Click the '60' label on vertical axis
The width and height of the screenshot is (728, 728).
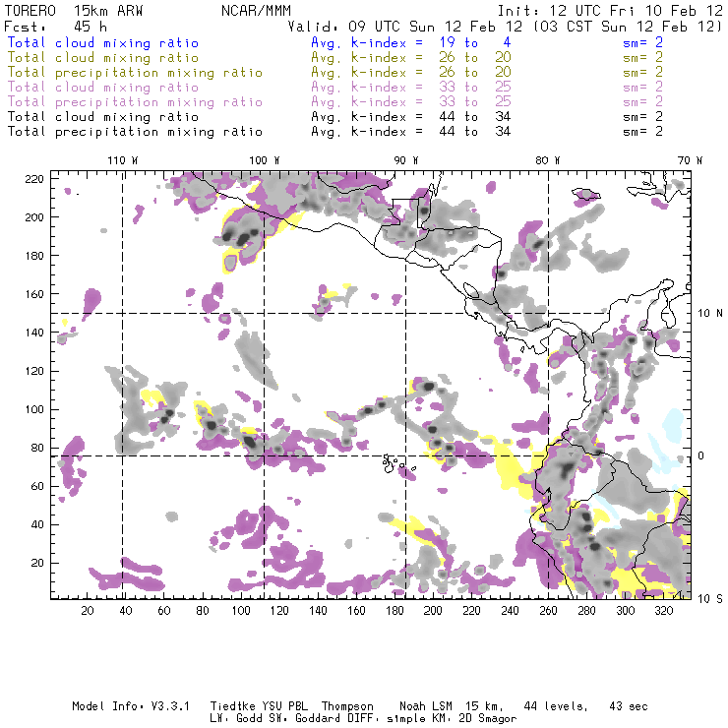coord(37,486)
